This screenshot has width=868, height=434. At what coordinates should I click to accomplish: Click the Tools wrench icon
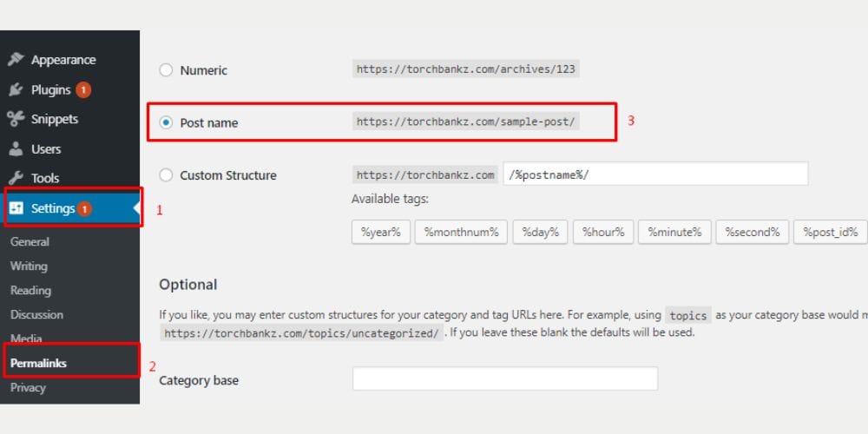[15, 178]
